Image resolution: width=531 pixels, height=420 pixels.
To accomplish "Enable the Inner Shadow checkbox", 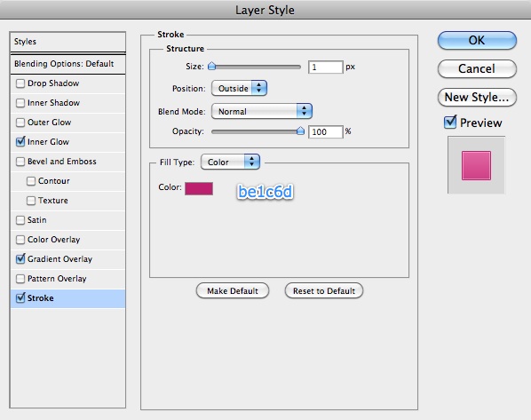I will point(20,103).
